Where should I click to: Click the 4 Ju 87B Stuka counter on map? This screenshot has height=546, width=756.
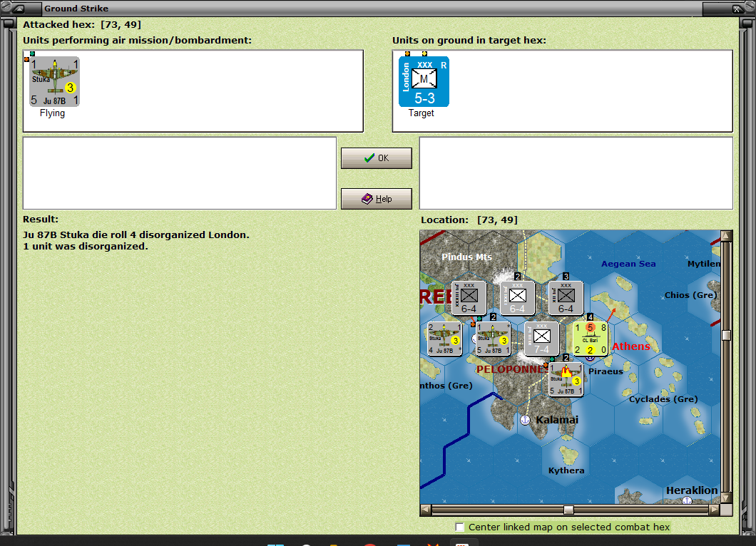444,339
